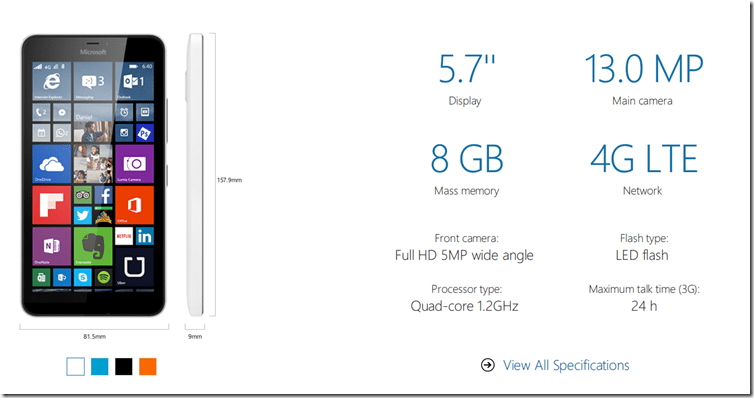Open the Uber tile

pos(134,267)
